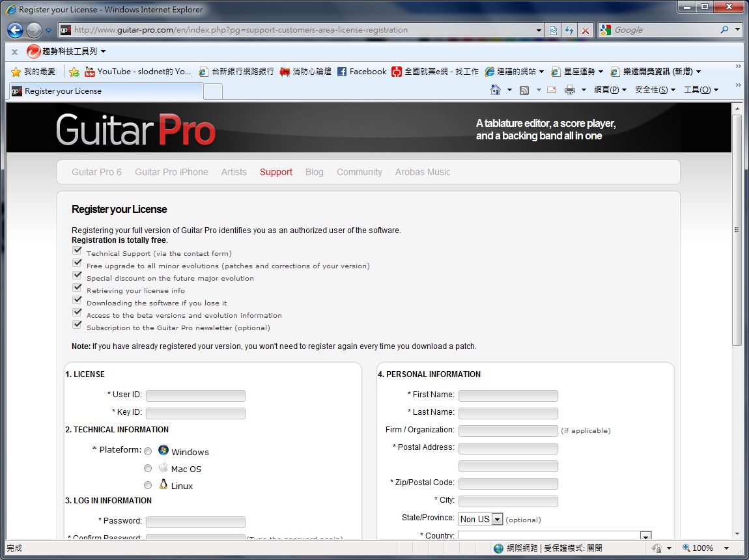Open the 我的最愛 favorites center
Image resolution: width=749 pixels, height=560 pixels.
tap(33, 72)
